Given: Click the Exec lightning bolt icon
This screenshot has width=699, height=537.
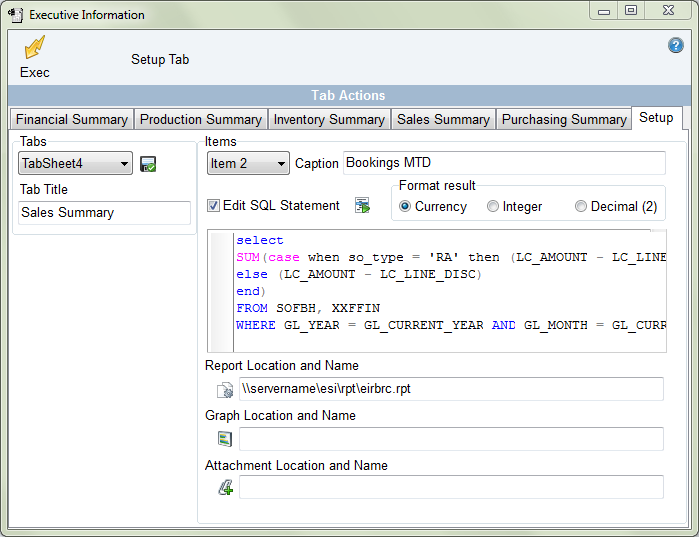Looking at the screenshot, I should 35,47.
